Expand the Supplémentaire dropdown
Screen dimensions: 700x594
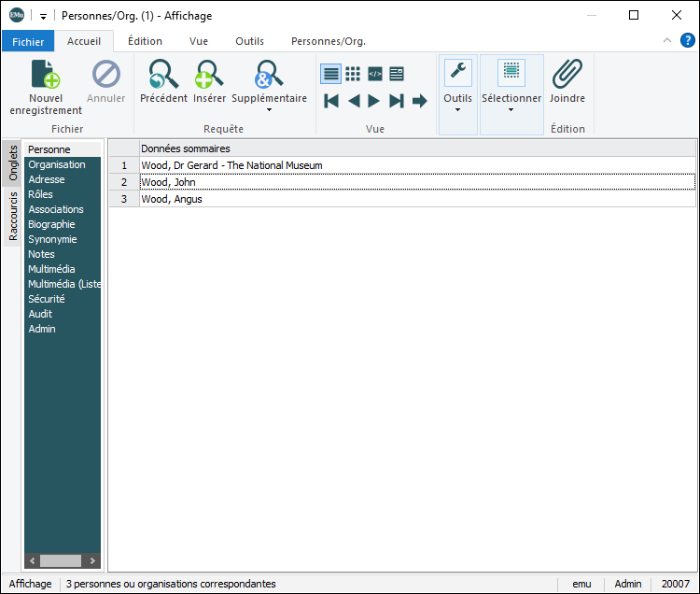pos(269,110)
